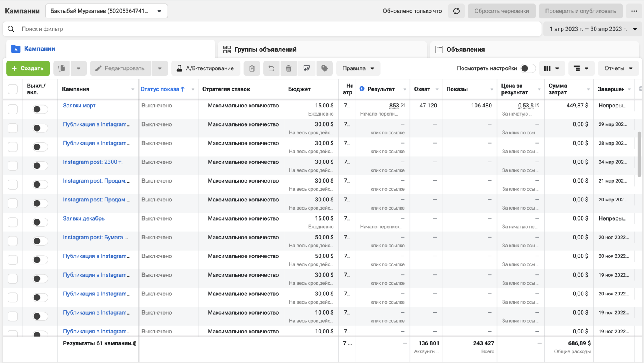Tick the Instagram post: 2300 т. checkbox
Viewport: 644px width, 363px height.
pos(13,165)
